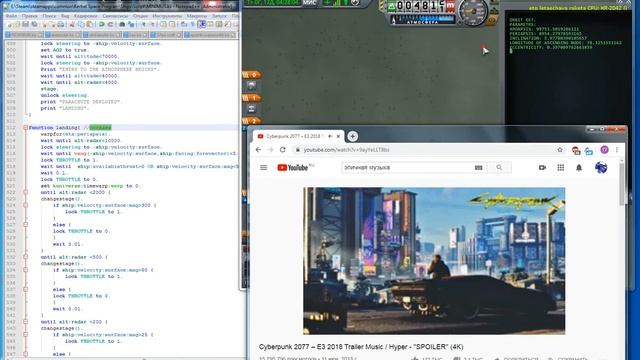Go forward in Chrome

[x=270, y=150]
